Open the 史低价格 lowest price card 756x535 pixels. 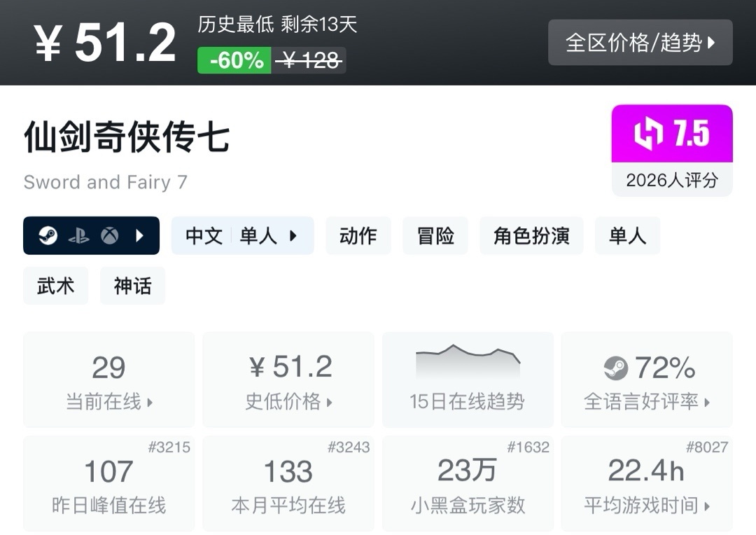coord(288,380)
